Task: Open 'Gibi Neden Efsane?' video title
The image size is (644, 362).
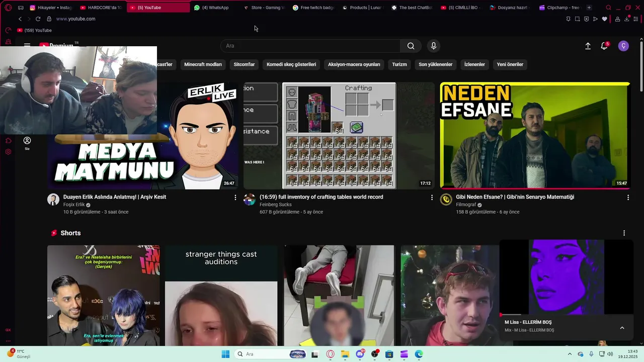Action: (x=515, y=197)
